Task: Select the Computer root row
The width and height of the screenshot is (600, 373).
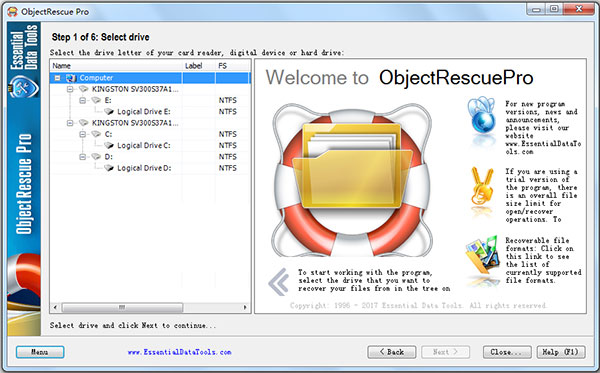Action: pos(150,78)
